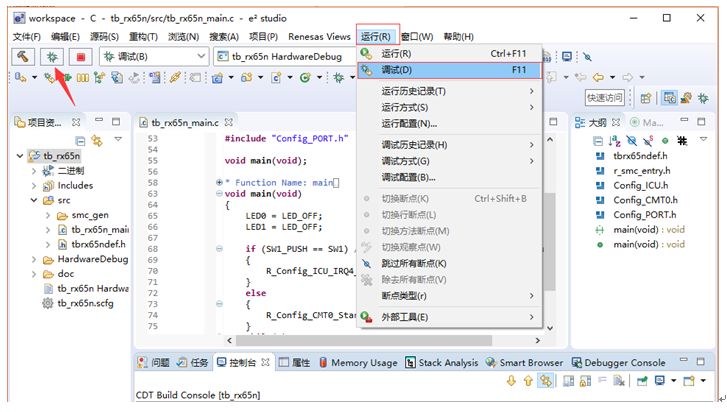Expand 外部工具(E) submenu
727x412 pixels.
coord(449,317)
